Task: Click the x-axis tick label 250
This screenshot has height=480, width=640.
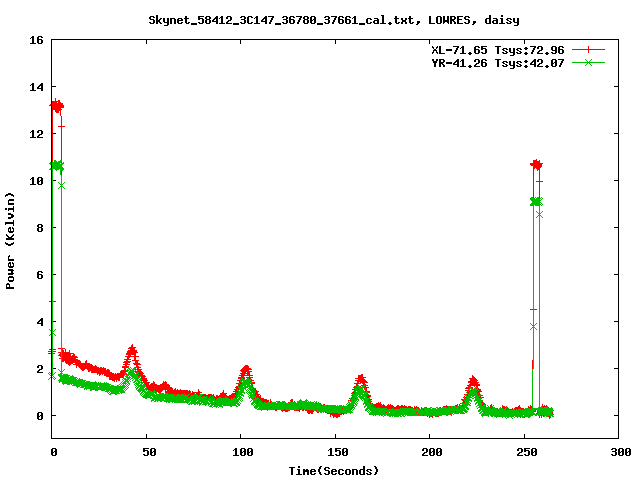Action: point(527,452)
